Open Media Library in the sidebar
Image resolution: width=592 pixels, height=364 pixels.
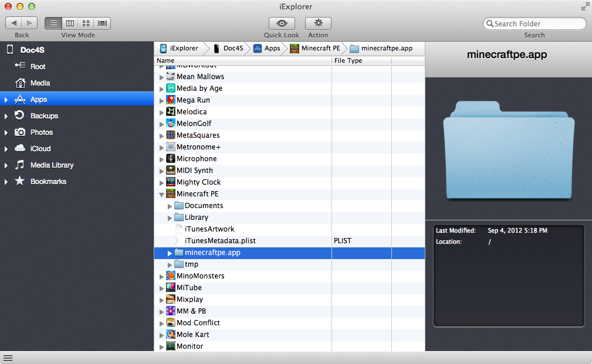[52, 165]
